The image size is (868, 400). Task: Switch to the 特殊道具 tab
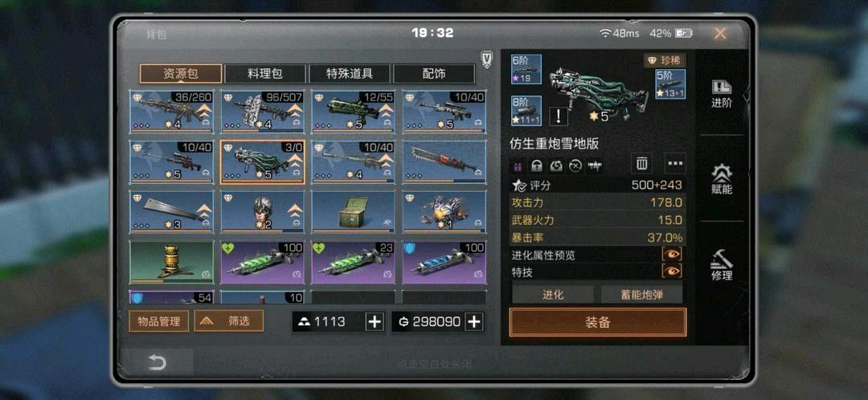pyautogui.click(x=350, y=74)
